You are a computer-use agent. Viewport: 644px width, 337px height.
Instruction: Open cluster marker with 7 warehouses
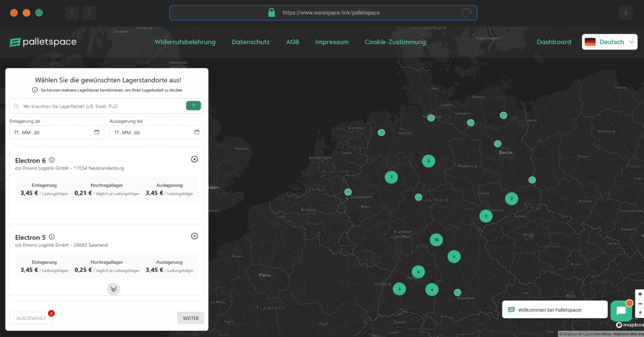[x=391, y=177]
